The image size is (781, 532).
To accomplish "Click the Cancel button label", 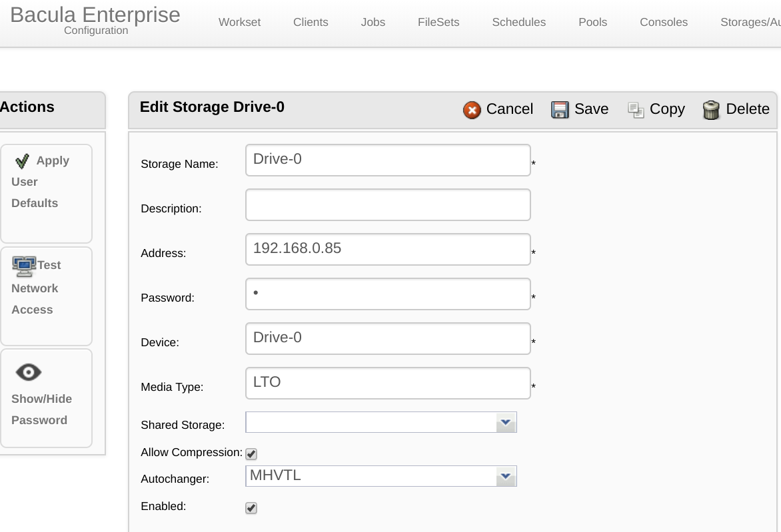I will click(510, 109).
